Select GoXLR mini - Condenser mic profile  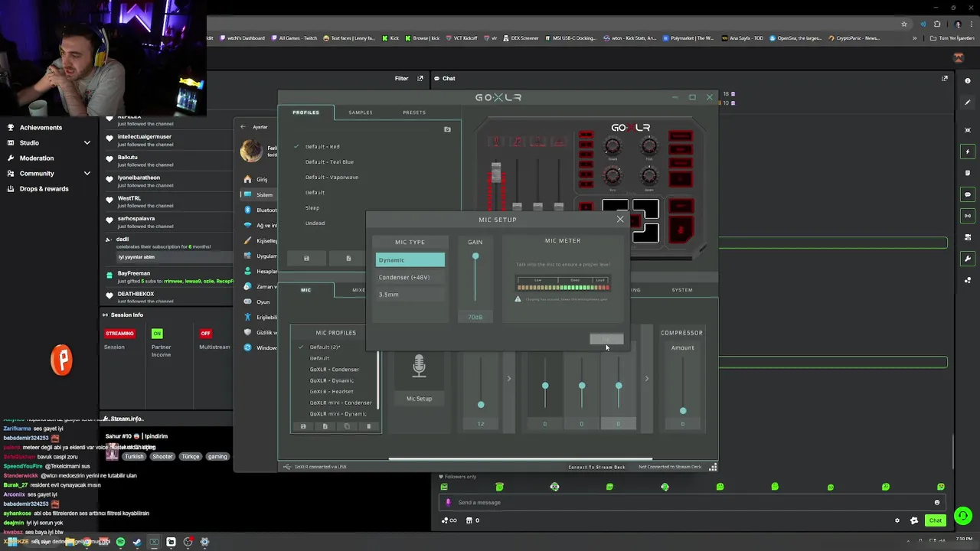click(341, 403)
